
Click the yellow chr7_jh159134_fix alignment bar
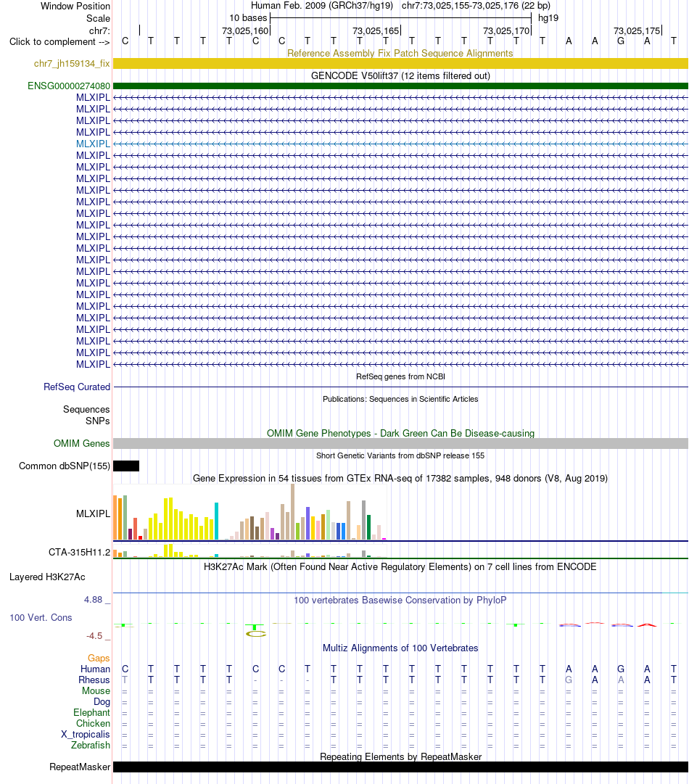pyautogui.click(x=400, y=64)
